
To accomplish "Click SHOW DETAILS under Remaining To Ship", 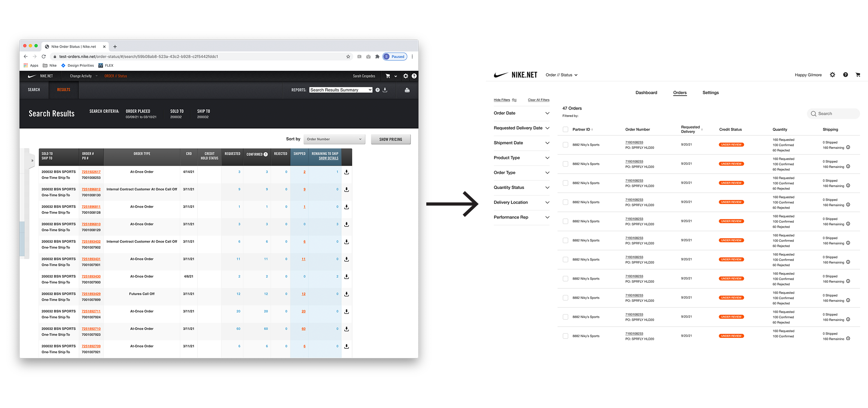I will coord(329,158).
